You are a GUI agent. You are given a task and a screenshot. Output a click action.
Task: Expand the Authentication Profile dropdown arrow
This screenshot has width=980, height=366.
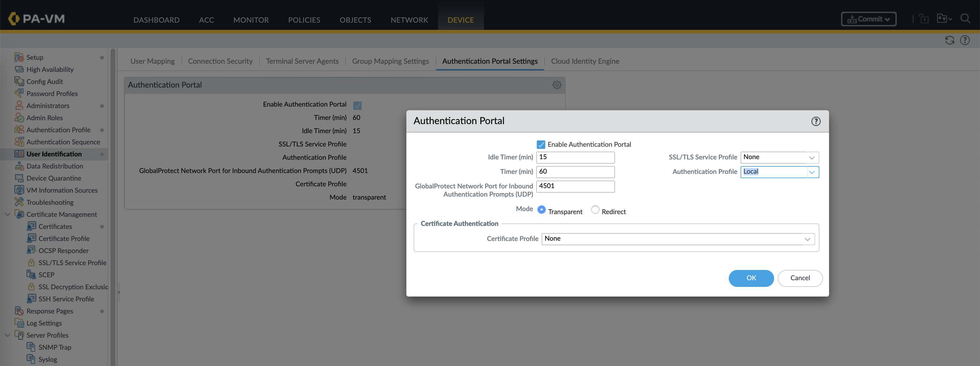pos(812,172)
